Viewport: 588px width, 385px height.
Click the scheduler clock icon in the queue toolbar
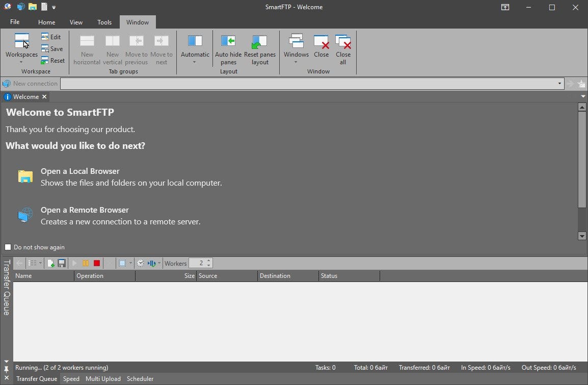coord(141,263)
